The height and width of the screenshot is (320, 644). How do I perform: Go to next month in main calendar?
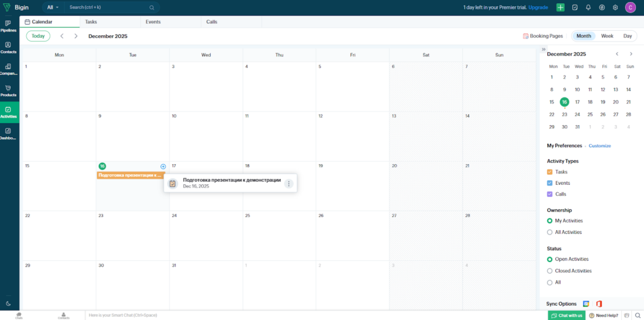(x=76, y=36)
